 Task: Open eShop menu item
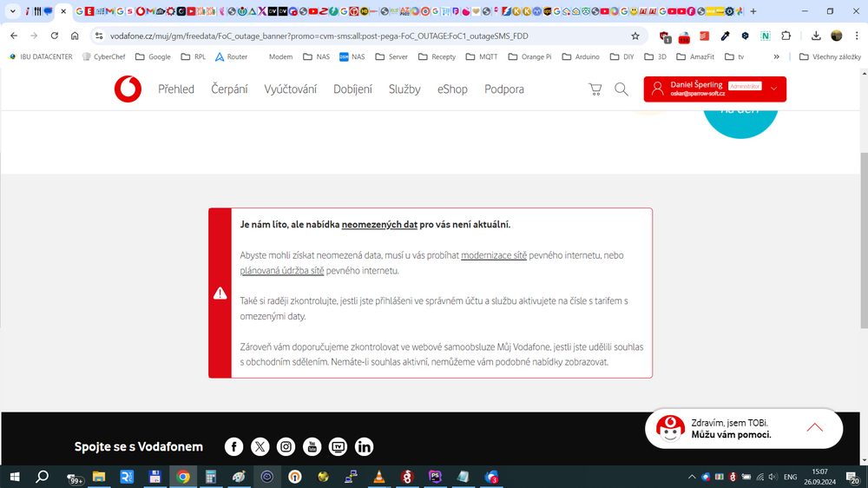(452, 89)
